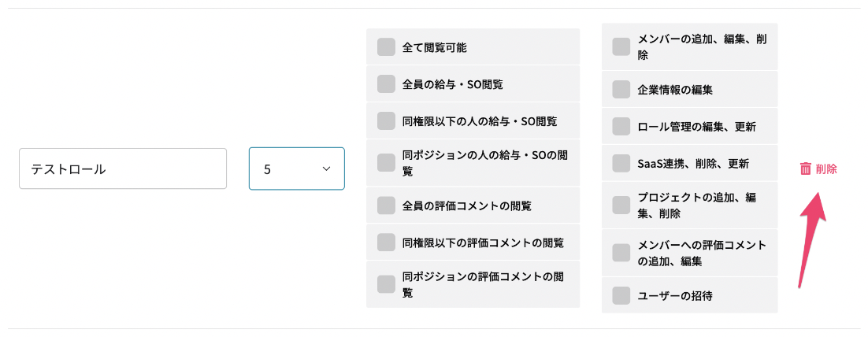Toggle ロール管理の編集、更新 checkbox
The width and height of the screenshot is (868, 337).
pyautogui.click(x=621, y=126)
